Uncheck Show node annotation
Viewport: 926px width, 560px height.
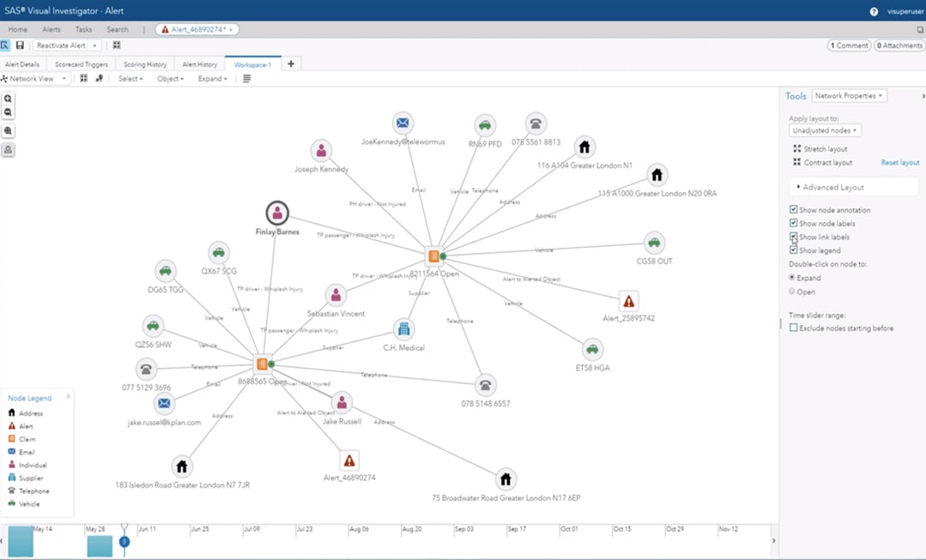tap(793, 209)
